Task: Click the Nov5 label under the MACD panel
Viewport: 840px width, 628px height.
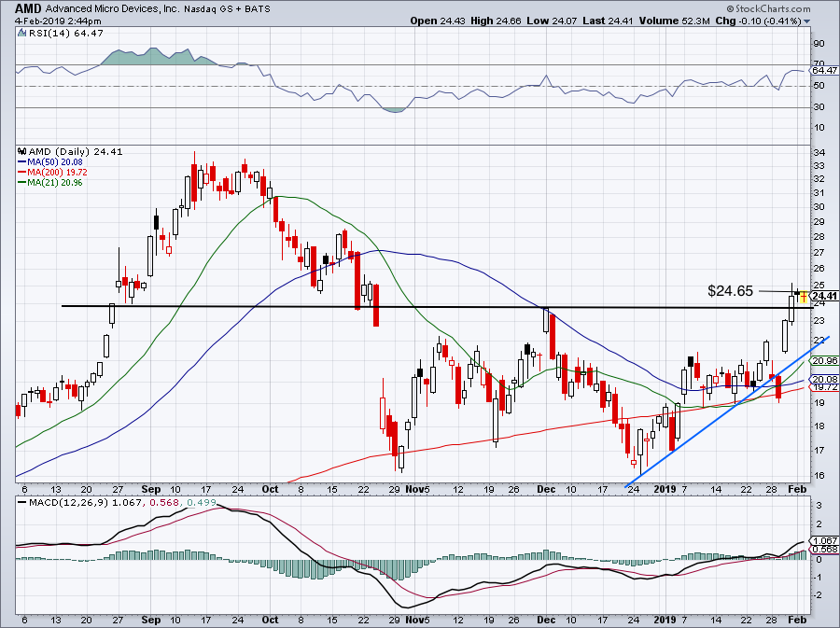Action: (417, 620)
